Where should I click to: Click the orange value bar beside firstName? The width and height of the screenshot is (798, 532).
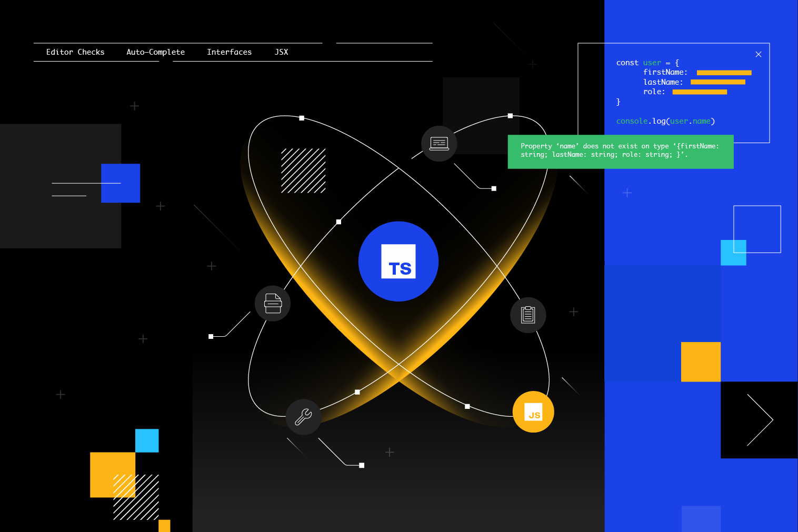point(724,73)
